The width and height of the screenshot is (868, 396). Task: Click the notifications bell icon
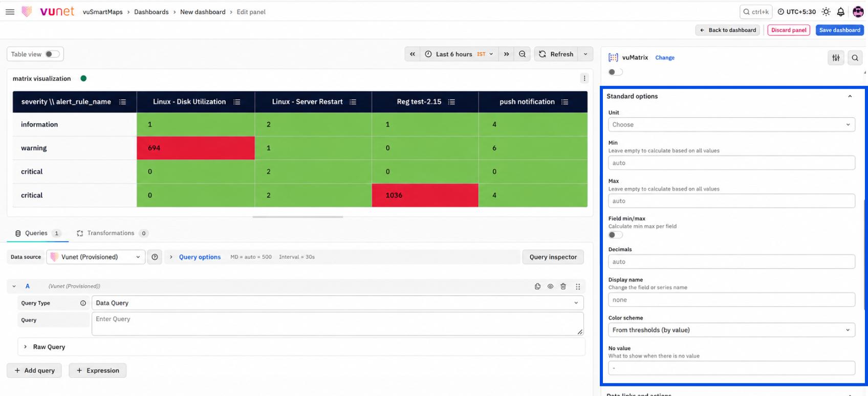click(x=840, y=12)
